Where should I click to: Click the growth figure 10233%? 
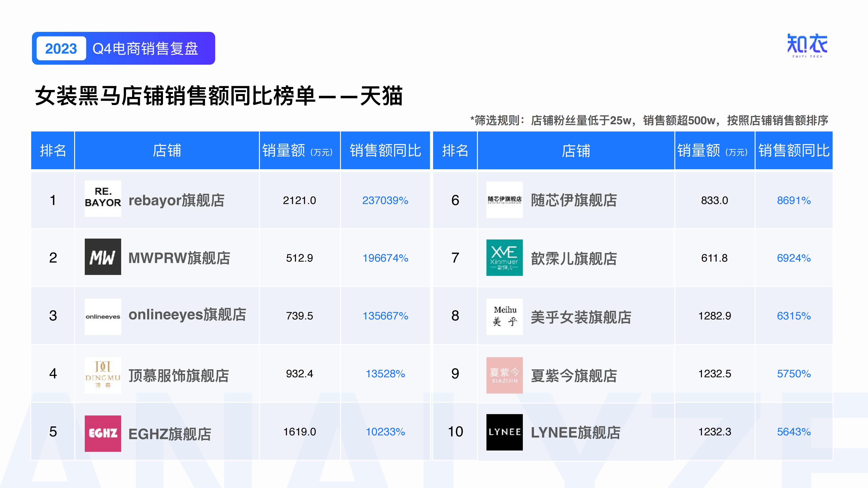(x=385, y=432)
